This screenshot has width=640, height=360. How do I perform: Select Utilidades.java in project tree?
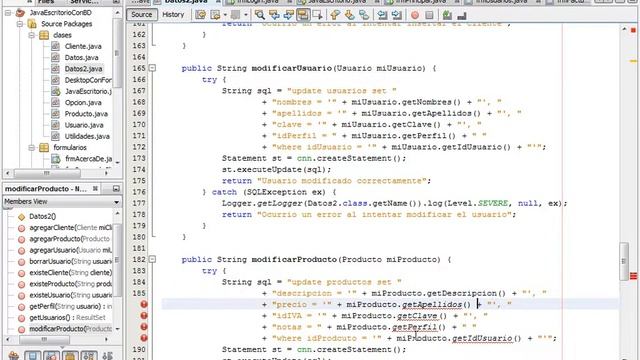(87, 136)
